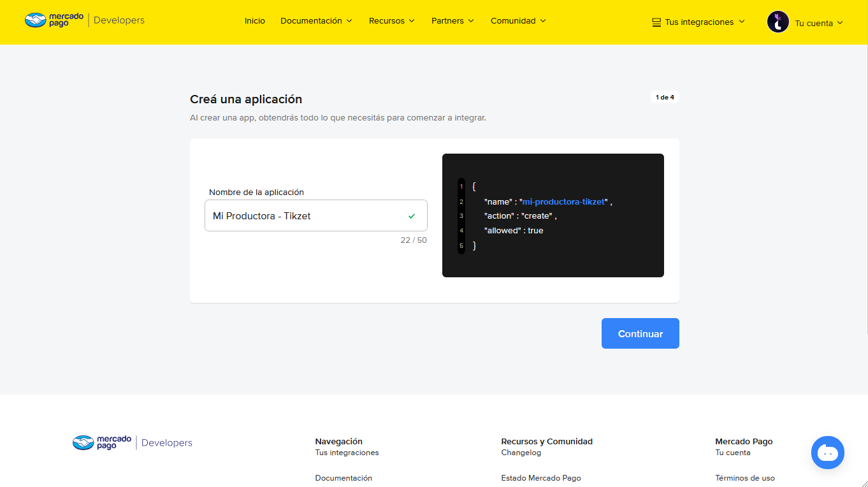
Task: Open the Comunidad dropdown
Action: tap(518, 20)
